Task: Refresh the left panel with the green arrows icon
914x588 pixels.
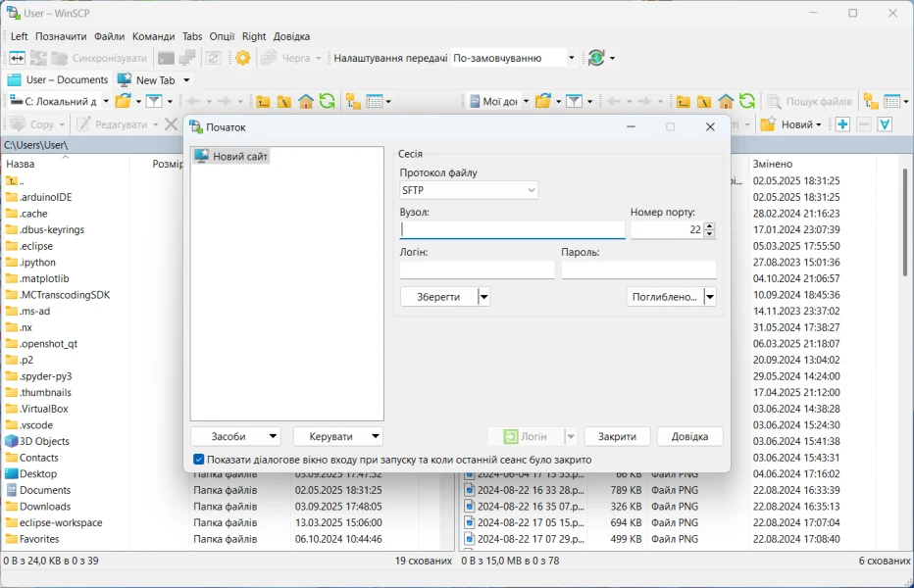Action: [x=327, y=101]
